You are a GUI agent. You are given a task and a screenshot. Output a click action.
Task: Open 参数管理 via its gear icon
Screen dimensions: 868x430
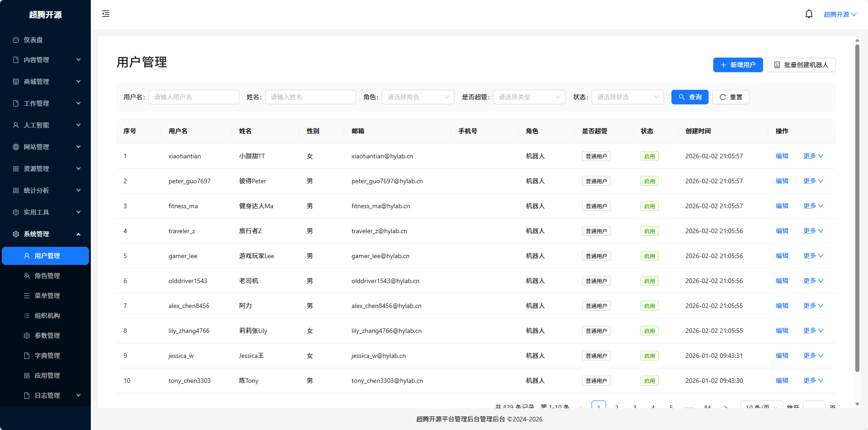(x=26, y=335)
